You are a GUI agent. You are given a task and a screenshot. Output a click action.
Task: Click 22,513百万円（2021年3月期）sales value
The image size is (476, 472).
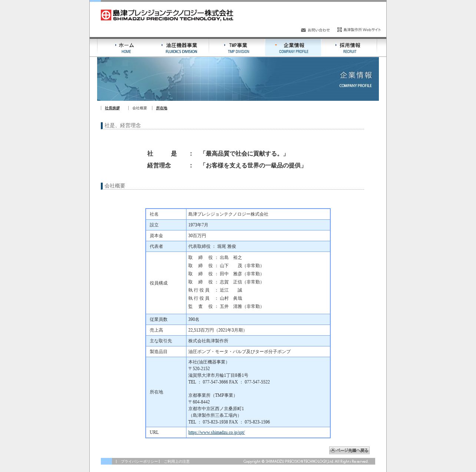tap(218, 330)
